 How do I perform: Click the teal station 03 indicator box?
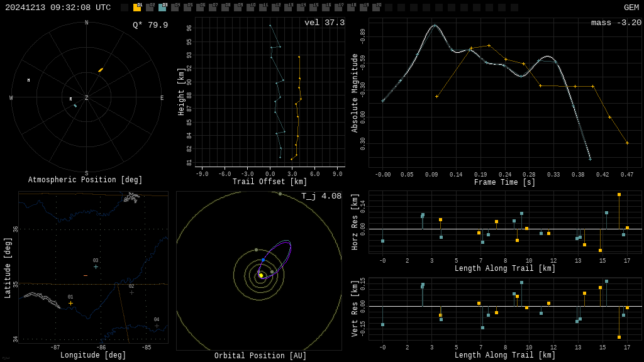[162, 8]
